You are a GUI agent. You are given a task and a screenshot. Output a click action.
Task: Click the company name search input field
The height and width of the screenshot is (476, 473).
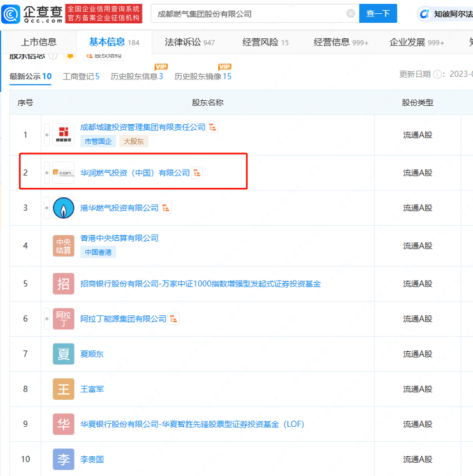(x=249, y=13)
